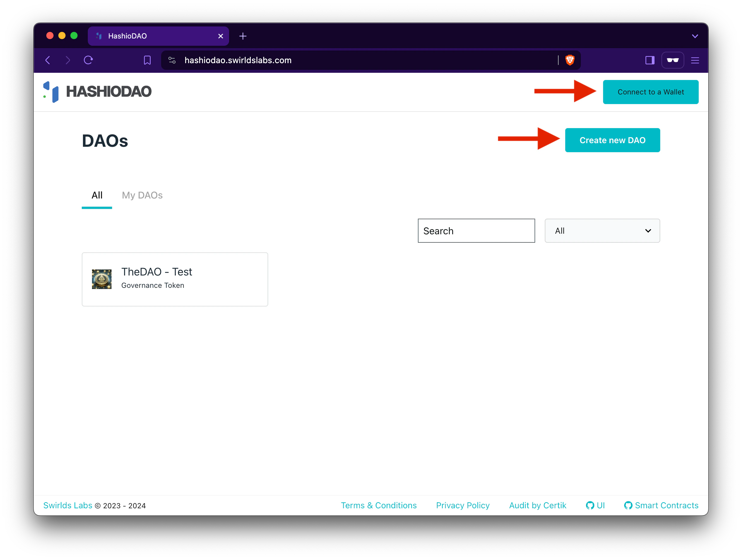Open the TheDAO - Test card

tap(175, 279)
